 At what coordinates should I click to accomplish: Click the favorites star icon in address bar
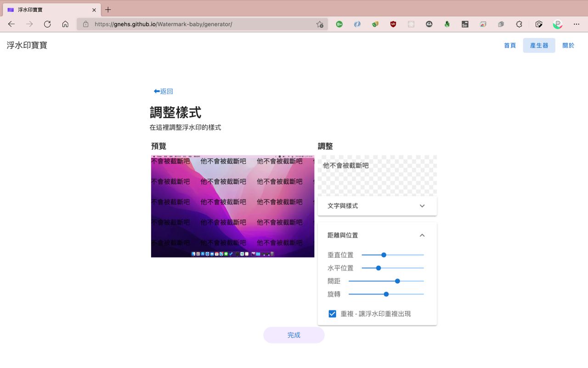tap(320, 24)
